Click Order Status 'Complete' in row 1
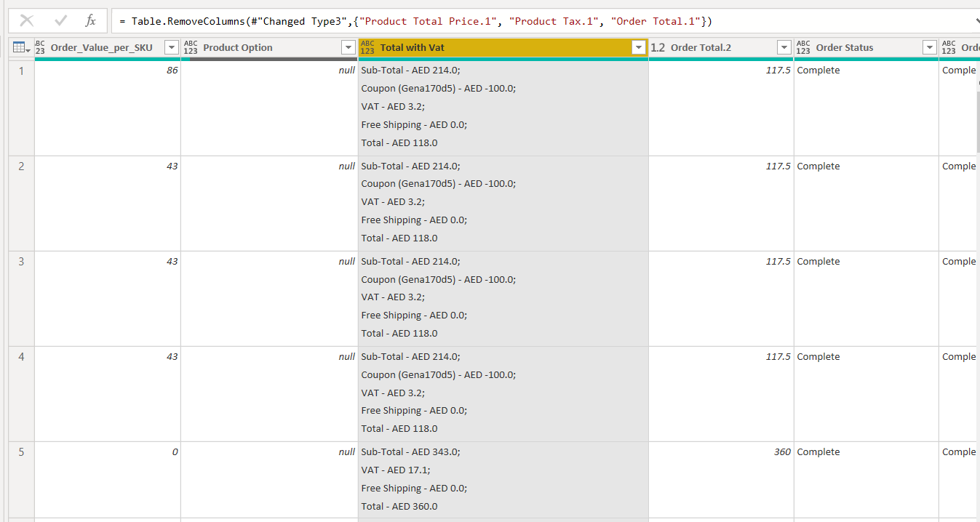This screenshot has width=980, height=522. click(818, 71)
